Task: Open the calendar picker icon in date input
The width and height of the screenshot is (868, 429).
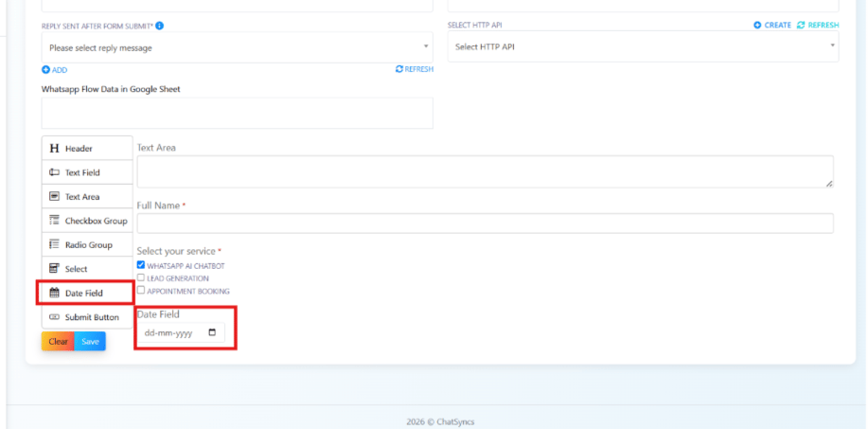Action: 212,333
